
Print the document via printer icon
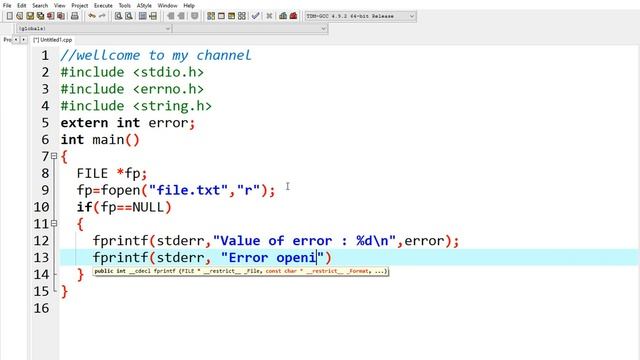point(75,16)
